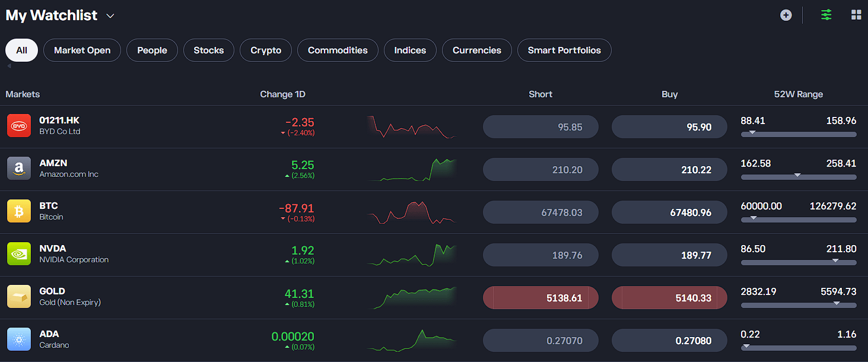The image size is (868, 362).
Task: Click the -2.35 change value for BYD
Action: [300, 122]
